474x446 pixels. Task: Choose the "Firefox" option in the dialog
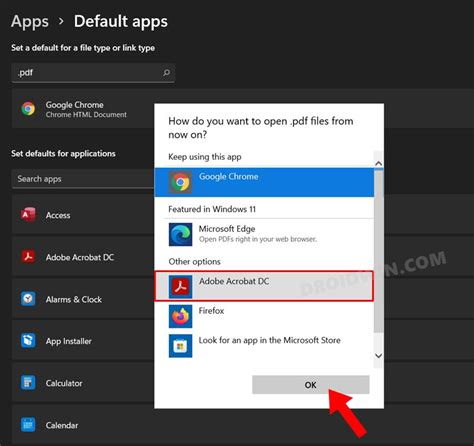(x=264, y=316)
